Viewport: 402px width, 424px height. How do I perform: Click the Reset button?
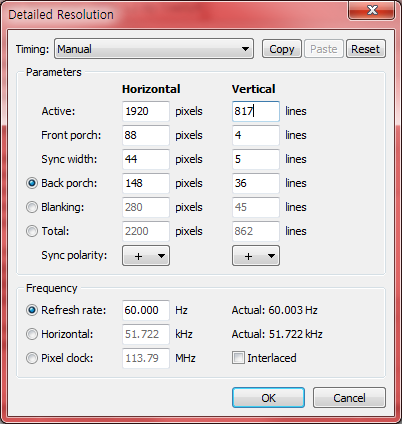pos(366,49)
